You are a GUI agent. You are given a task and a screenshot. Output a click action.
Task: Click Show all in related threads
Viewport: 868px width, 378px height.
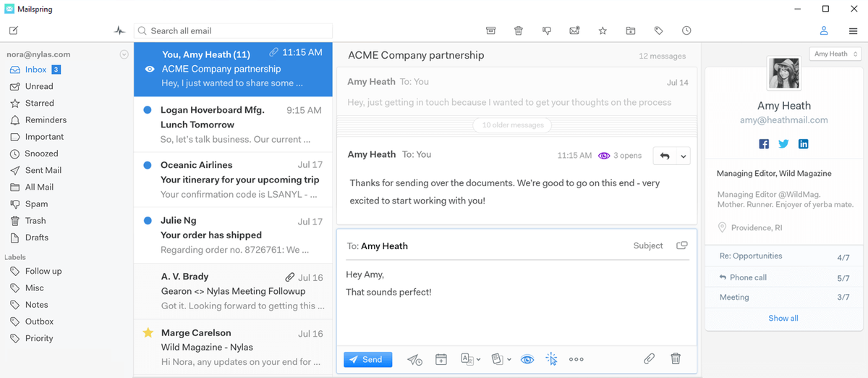[783, 318]
